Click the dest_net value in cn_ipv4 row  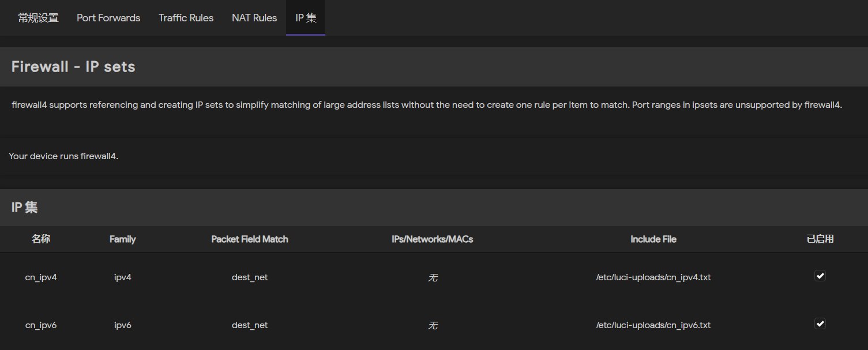[250, 277]
